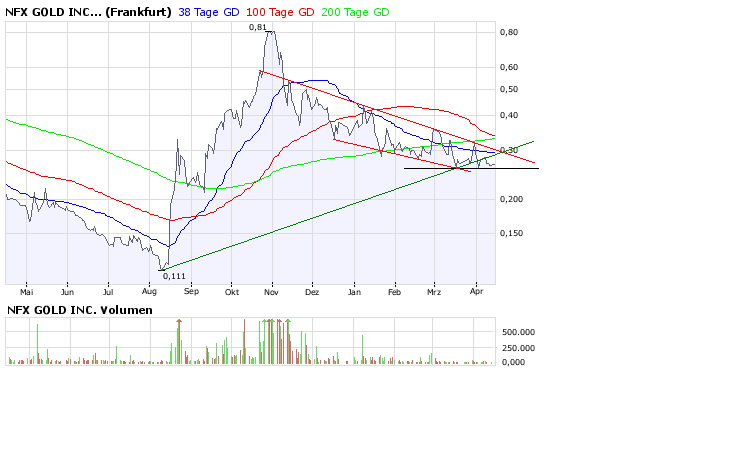The height and width of the screenshot is (475, 738).
Task: Select the Aug month on the time axis
Action: pos(149,294)
